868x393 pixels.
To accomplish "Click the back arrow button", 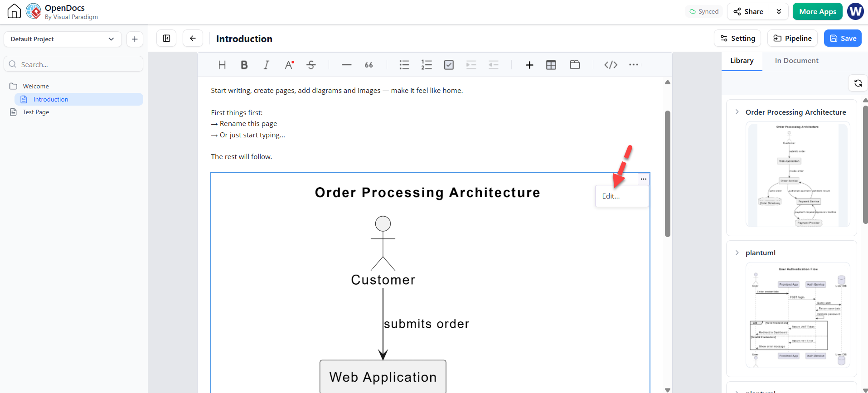I will [x=193, y=39].
